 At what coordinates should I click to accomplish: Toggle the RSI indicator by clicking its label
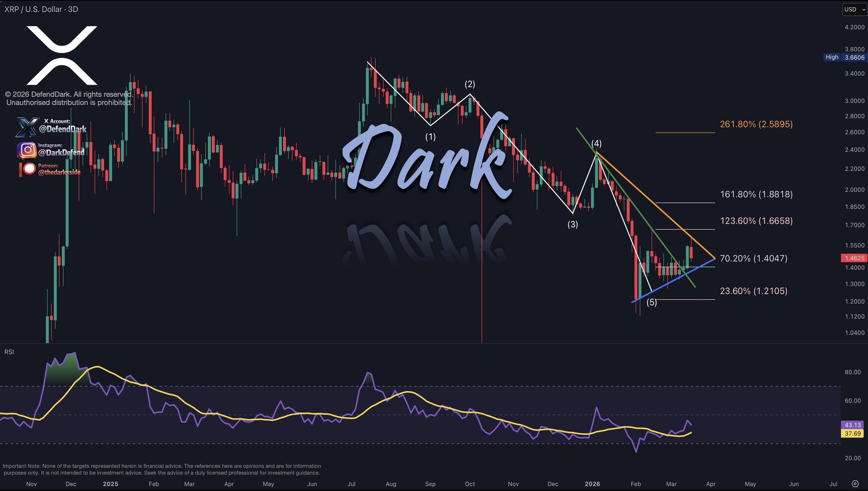9,352
